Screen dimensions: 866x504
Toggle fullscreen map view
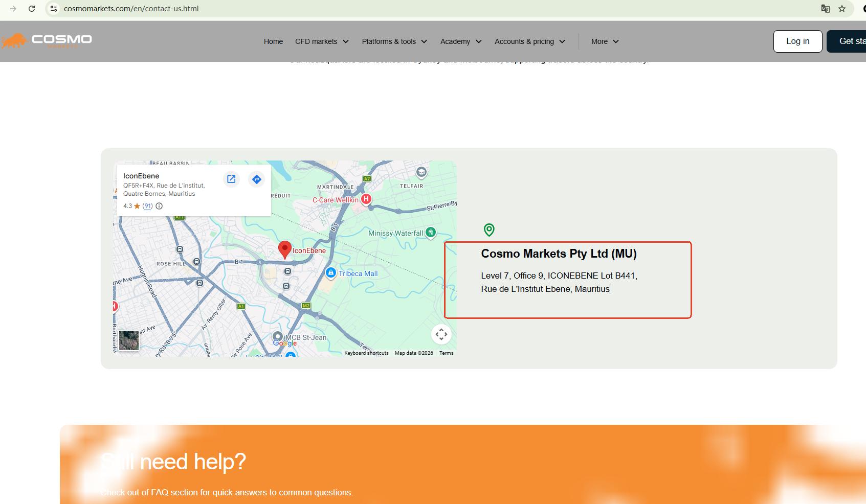pyautogui.click(x=441, y=334)
